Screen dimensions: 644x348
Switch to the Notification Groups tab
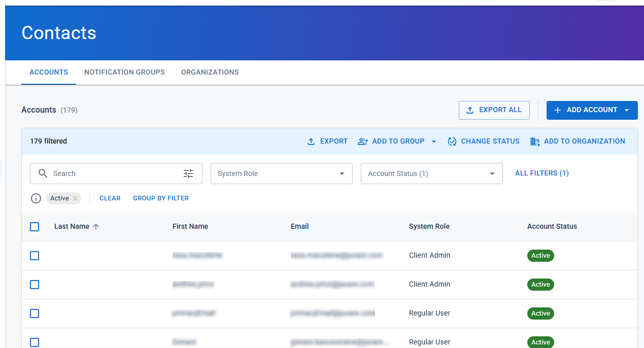tap(124, 72)
